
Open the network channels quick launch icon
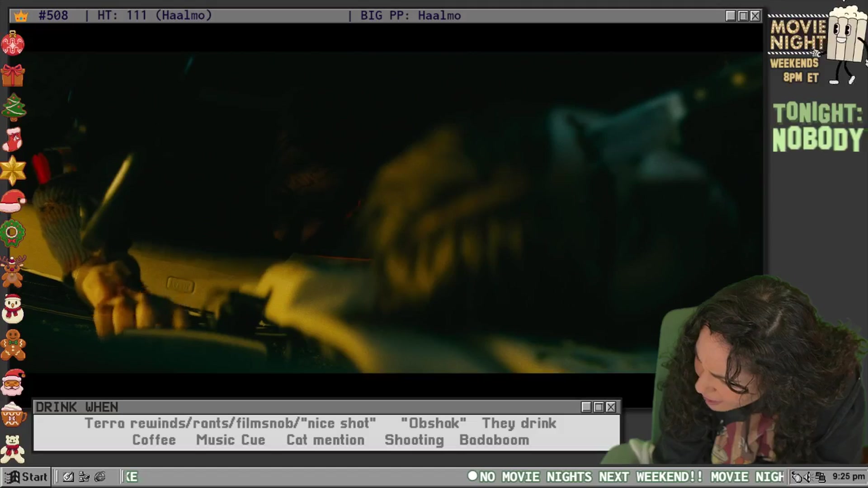[x=84, y=477]
